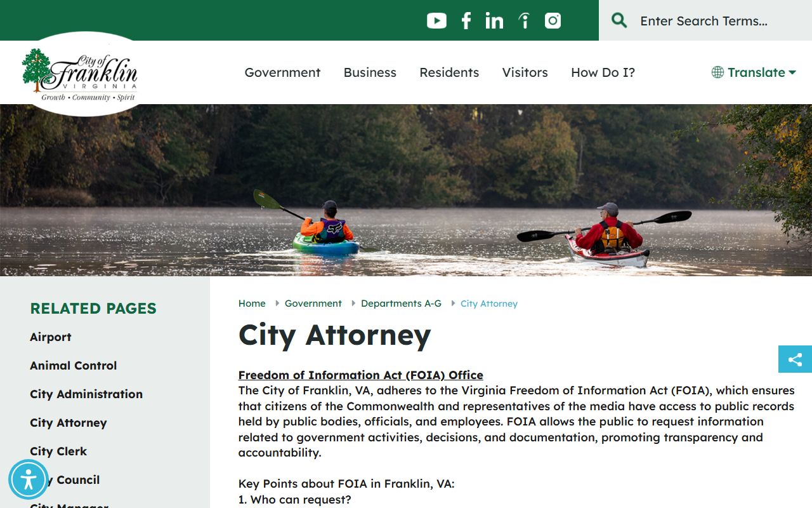Click the kayakers banner image

(x=406, y=190)
